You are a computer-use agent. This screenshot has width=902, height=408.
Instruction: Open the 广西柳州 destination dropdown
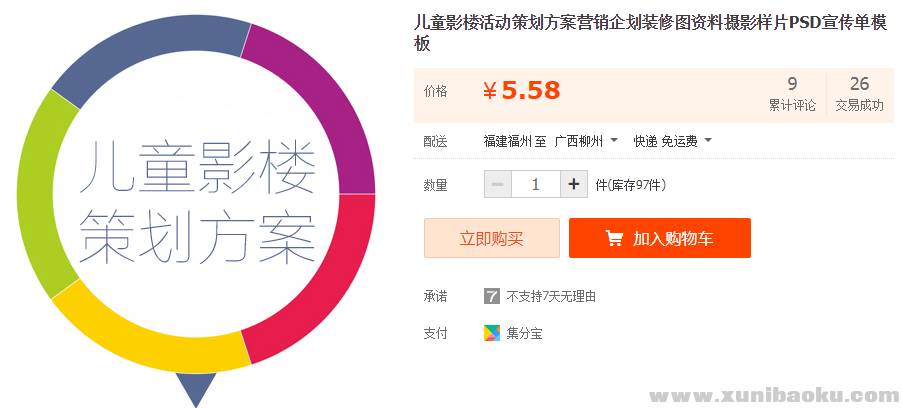[x=586, y=141]
